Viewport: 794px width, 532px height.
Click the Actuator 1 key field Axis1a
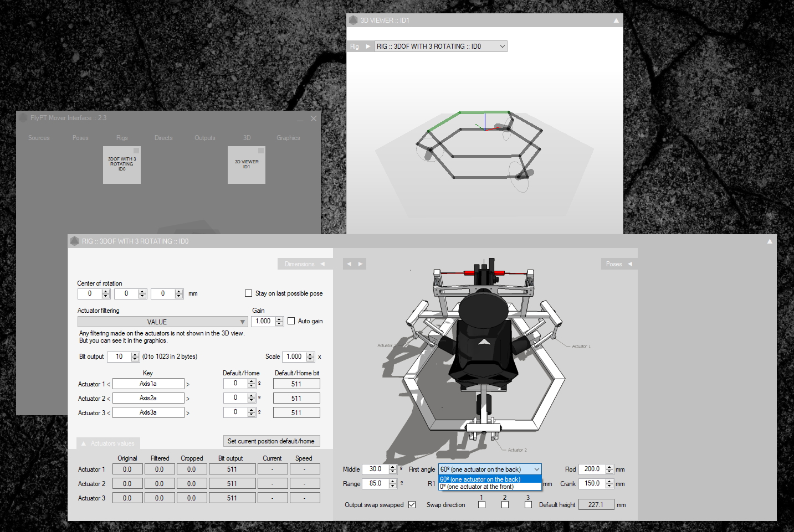[148, 384]
